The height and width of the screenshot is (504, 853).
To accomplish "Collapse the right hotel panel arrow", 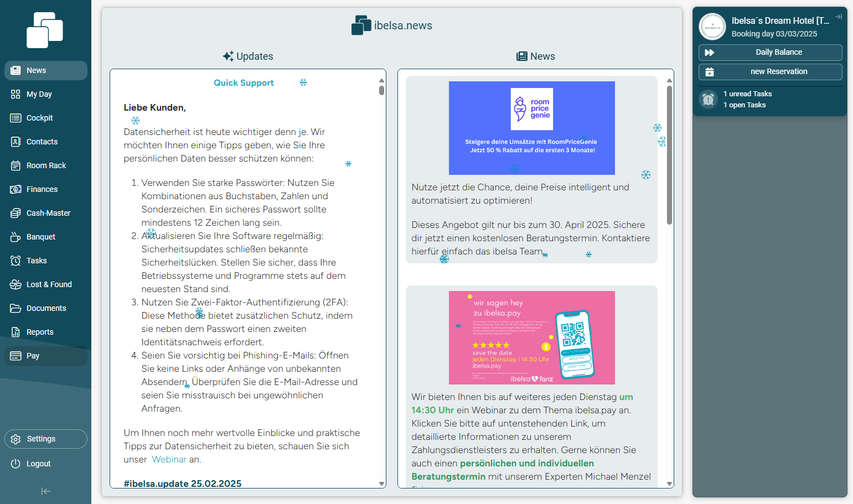I will pos(839,17).
